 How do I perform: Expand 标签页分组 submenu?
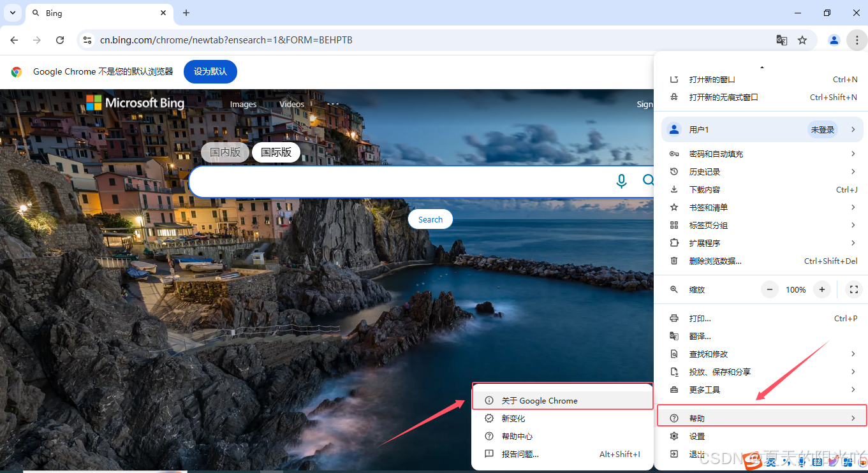pyautogui.click(x=761, y=225)
